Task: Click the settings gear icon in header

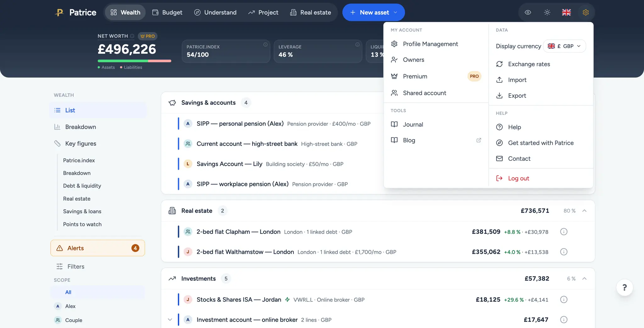Action: point(586,12)
